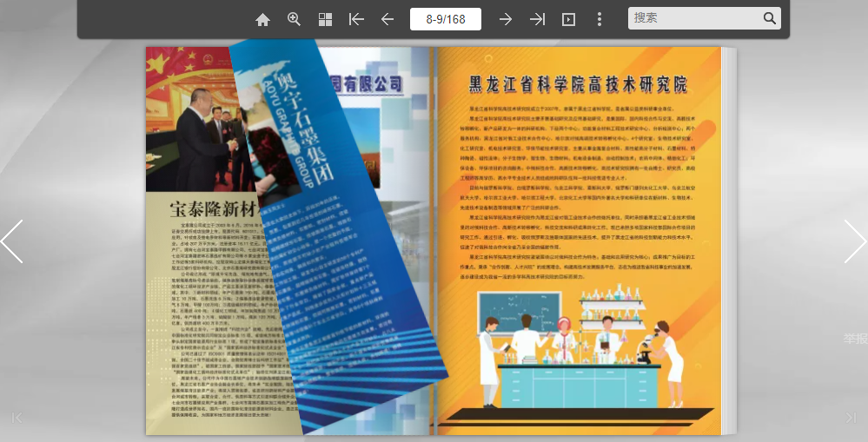Open the thumbnails grid view

326,19
